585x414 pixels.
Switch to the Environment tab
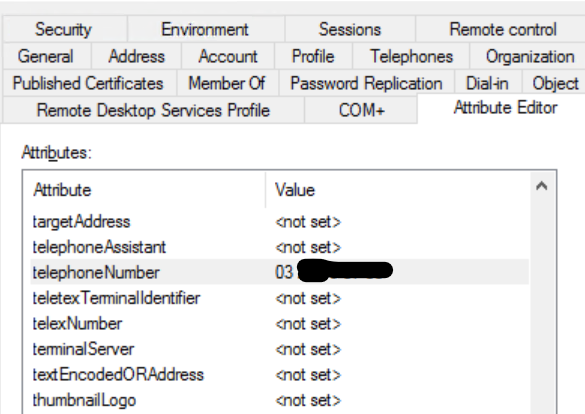click(x=206, y=29)
